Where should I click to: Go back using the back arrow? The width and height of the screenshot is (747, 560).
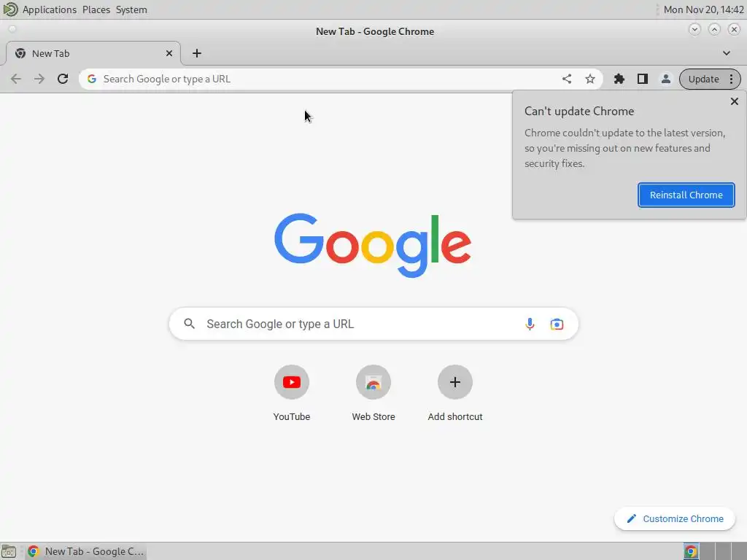(x=16, y=79)
